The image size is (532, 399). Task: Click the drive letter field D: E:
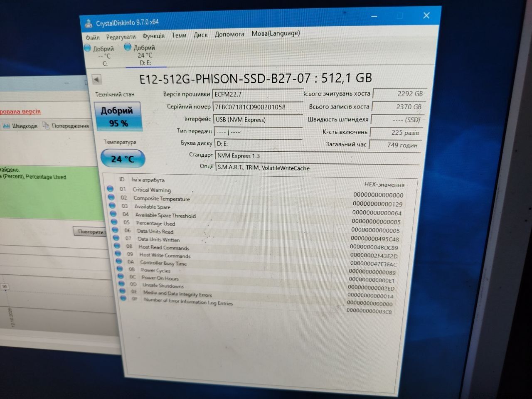click(258, 143)
